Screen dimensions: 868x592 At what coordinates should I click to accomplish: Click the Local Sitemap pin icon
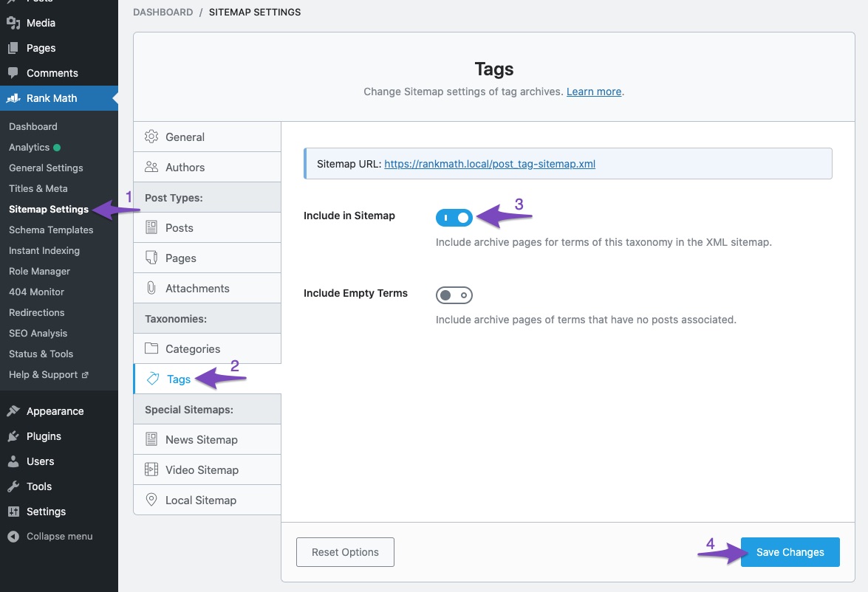pos(151,500)
